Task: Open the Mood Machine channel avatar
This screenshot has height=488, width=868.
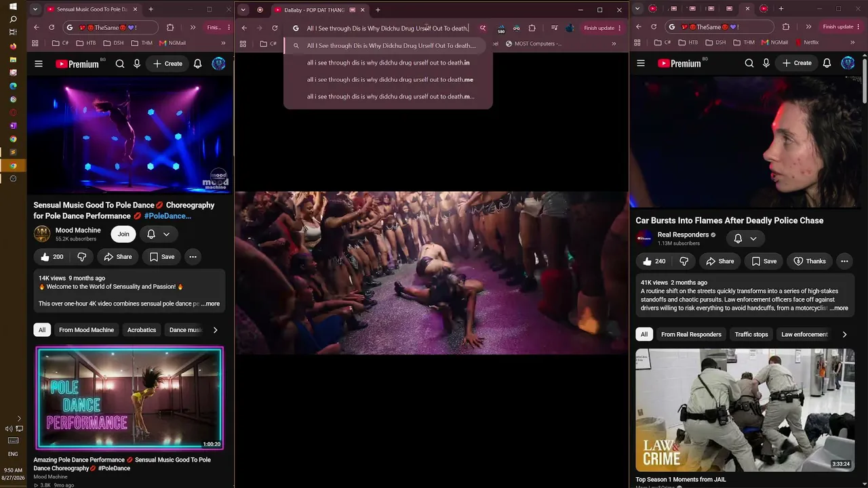Action: [42, 234]
